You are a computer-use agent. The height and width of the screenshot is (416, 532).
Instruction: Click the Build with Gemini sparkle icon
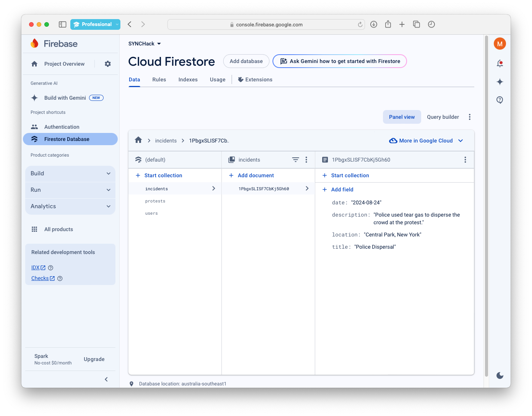(34, 98)
